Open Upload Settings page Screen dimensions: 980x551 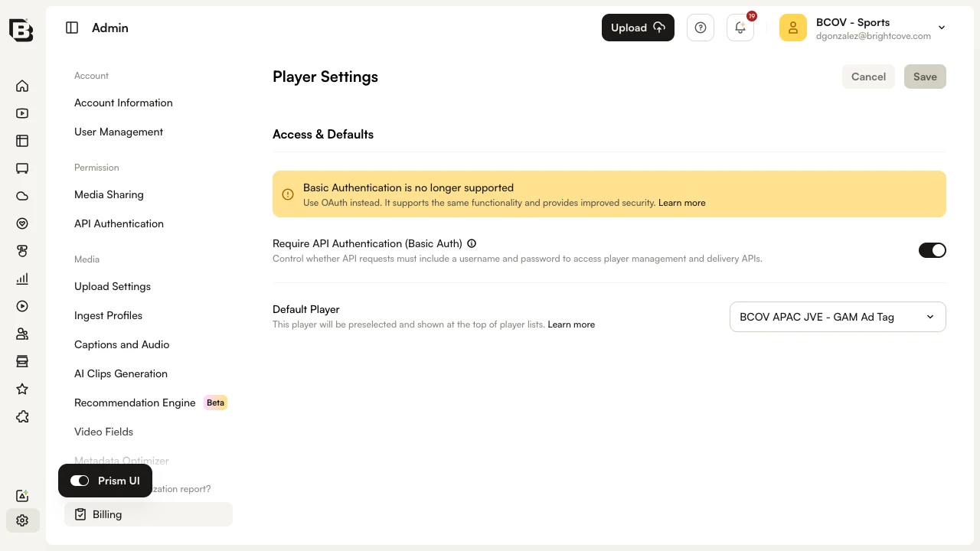(113, 286)
